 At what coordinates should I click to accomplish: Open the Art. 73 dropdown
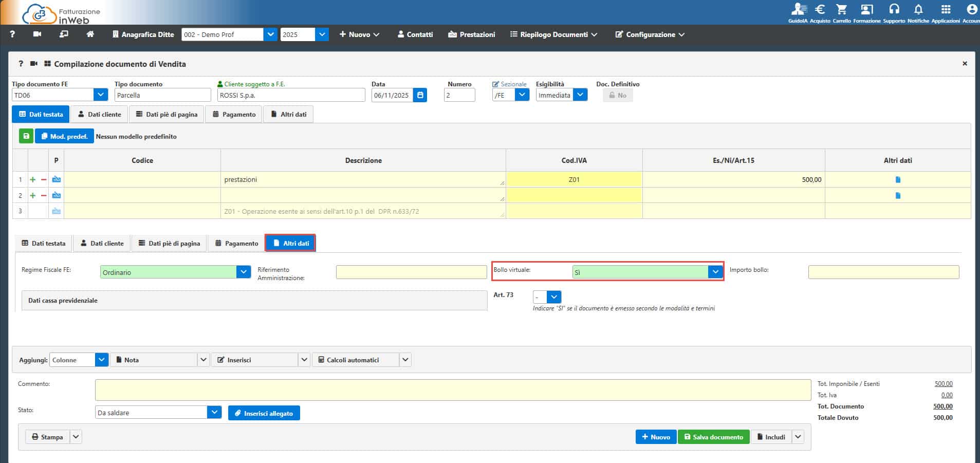coord(553,297)
